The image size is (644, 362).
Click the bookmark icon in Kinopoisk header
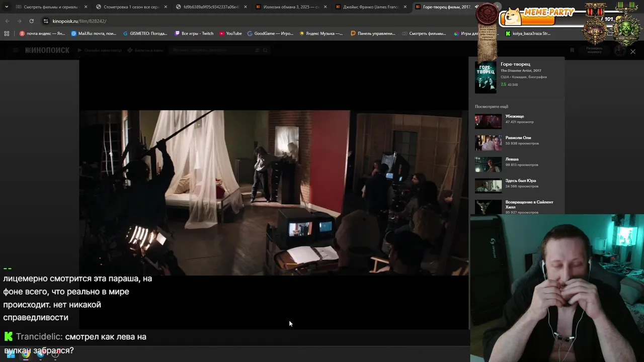(572, 50)
